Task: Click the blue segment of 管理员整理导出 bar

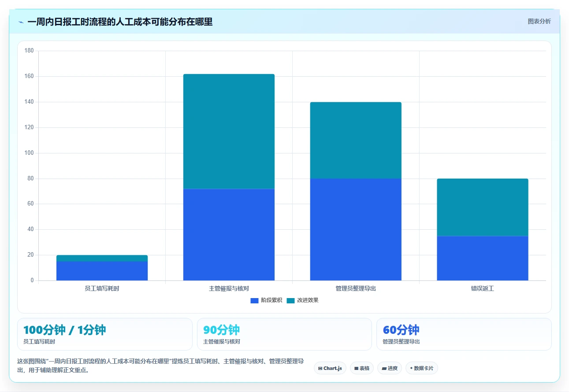Action: point(356,229)
